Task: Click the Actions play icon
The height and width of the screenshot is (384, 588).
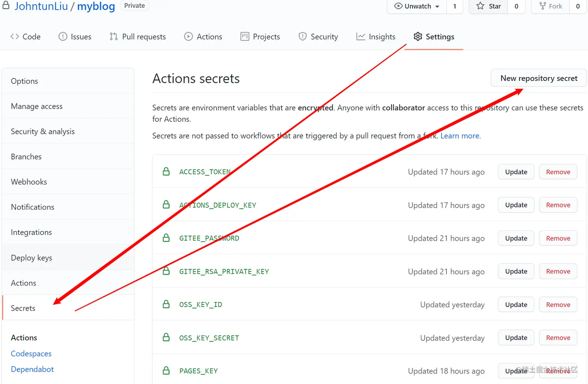Action: [x=188, y=37]
